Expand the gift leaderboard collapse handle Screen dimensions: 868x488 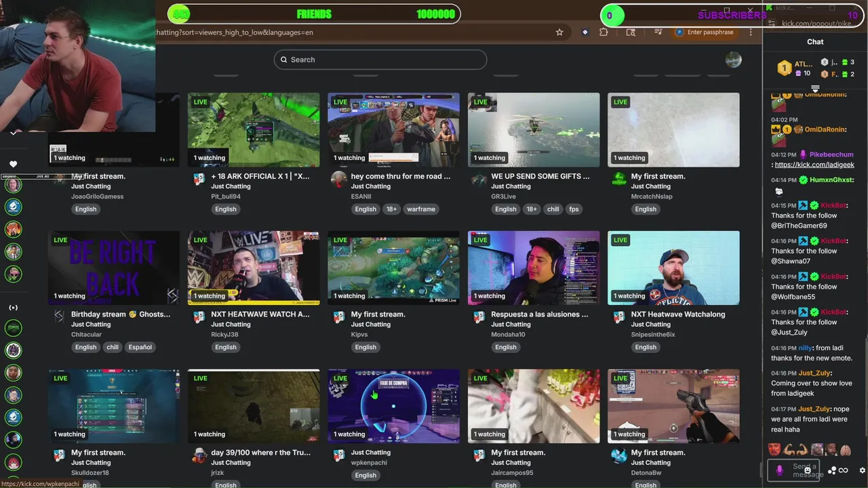815,89
